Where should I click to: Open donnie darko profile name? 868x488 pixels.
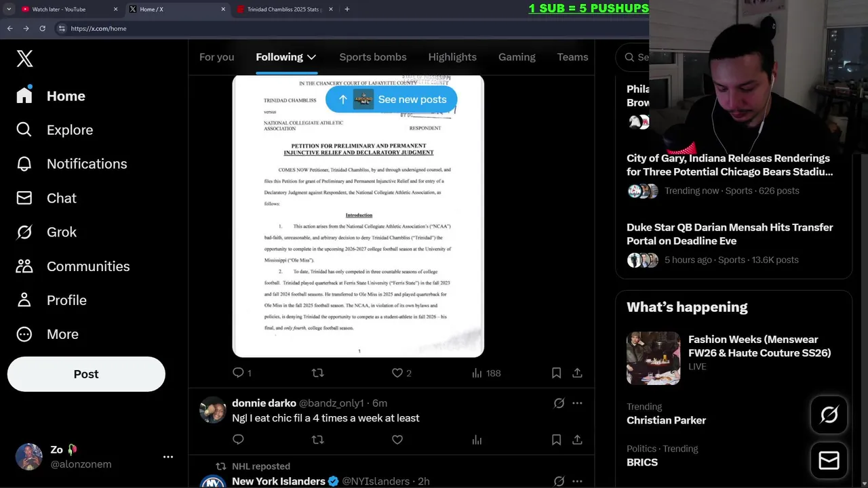coord(264,403)
